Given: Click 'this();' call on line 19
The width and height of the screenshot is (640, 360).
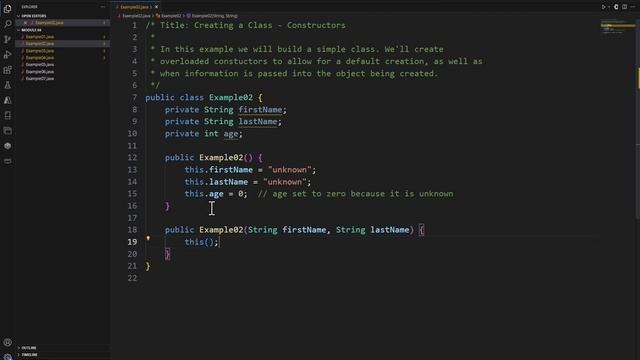Looking at the screenshot, I should coord(202,242).
